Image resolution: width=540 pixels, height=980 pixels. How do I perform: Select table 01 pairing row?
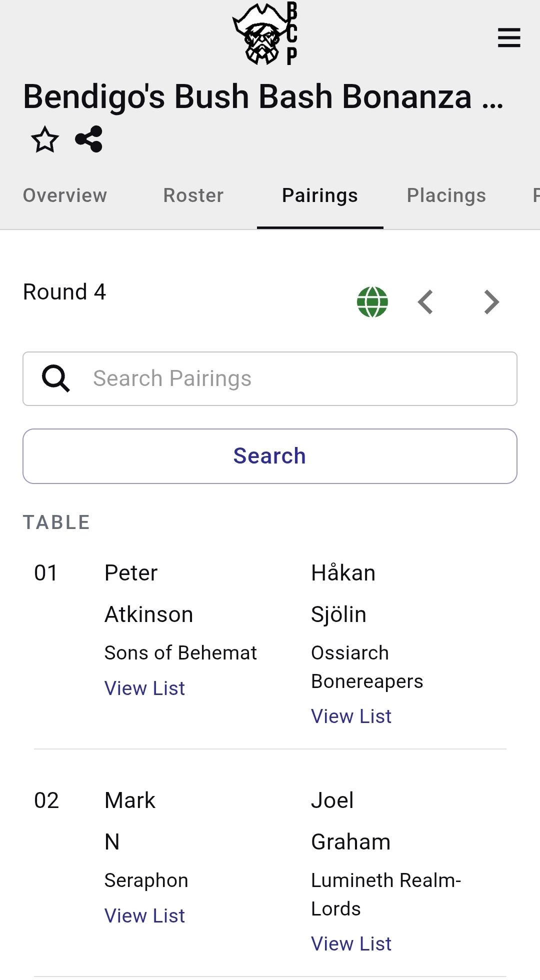[46, 573]
